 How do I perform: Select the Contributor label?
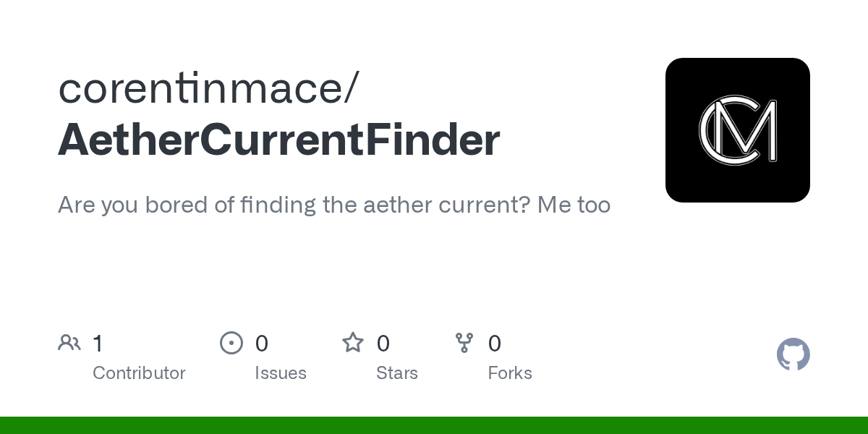point(139,373)
